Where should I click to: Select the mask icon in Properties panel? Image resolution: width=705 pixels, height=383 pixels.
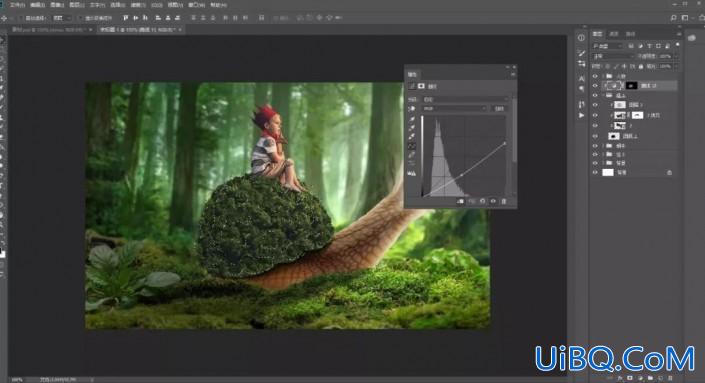tap(421, 86)
